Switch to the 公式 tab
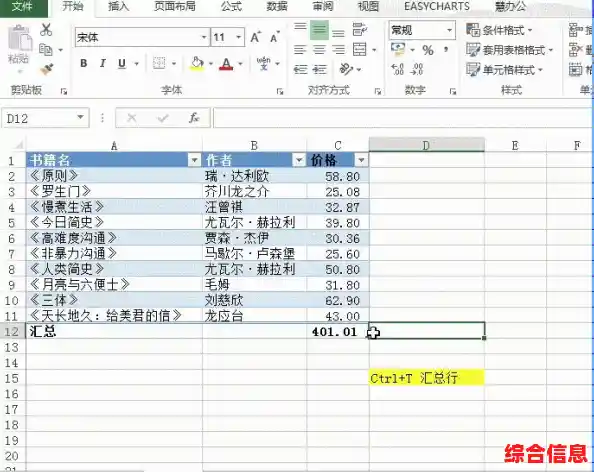 231,6
